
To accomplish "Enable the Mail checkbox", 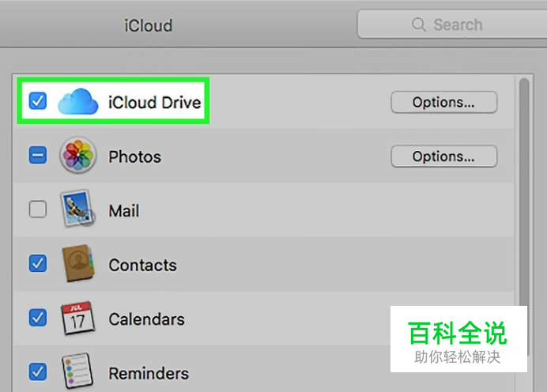I will click(x=37, y=209).
